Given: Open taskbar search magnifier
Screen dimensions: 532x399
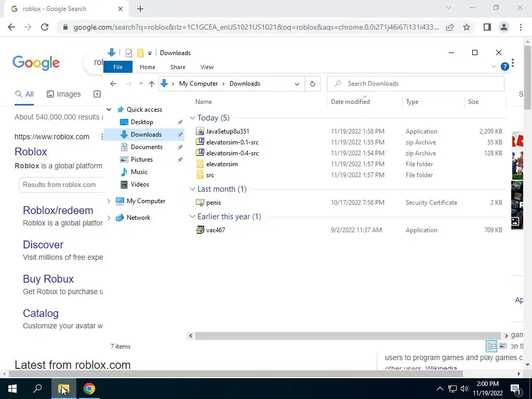Looking at the screenshot, I should click(37, 389).
